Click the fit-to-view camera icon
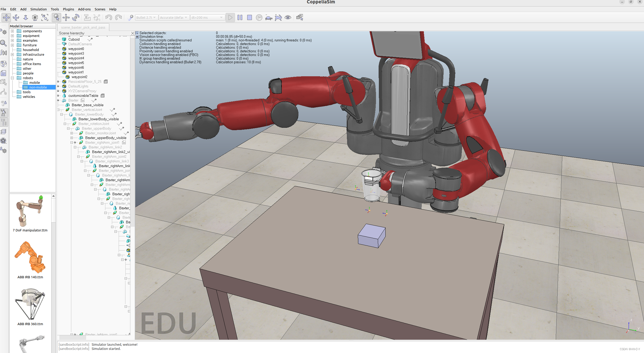This screenshot has height=353, width=644. 45,17
